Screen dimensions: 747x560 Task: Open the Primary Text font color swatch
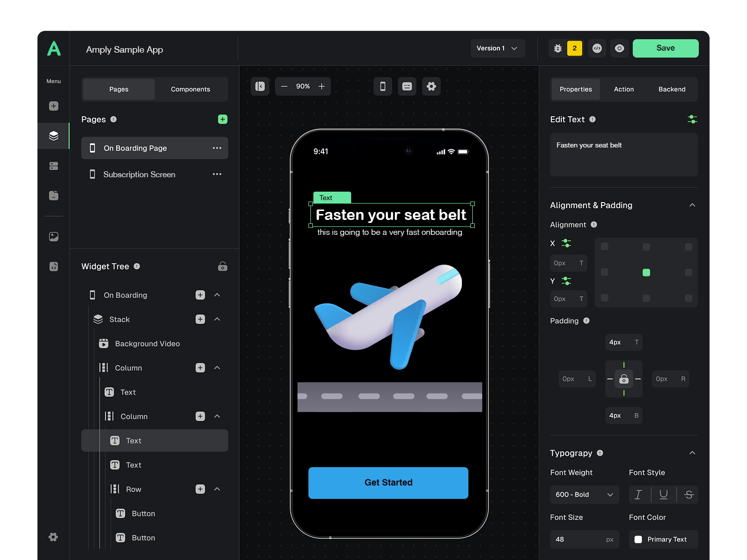click(639, 539)
